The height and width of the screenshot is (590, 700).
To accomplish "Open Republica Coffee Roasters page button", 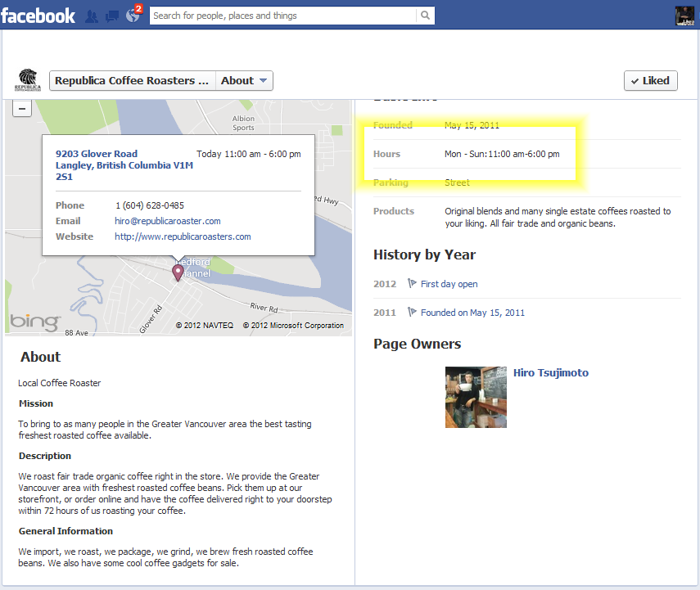I will [132, 81].
